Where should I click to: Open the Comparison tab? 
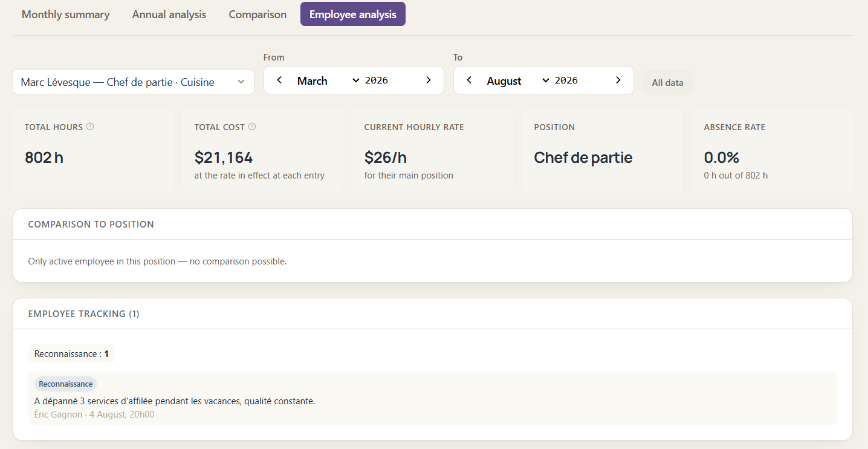(257, 15)
